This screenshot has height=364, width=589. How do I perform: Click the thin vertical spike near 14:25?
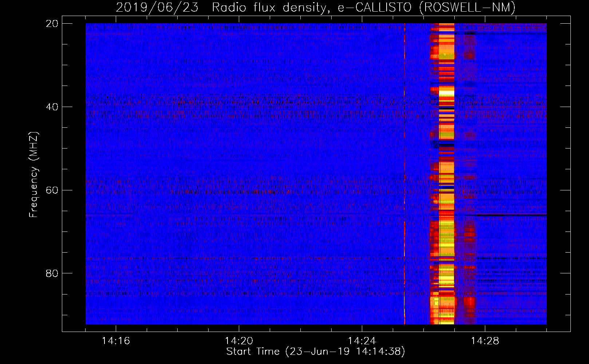[x=404, y=174]
